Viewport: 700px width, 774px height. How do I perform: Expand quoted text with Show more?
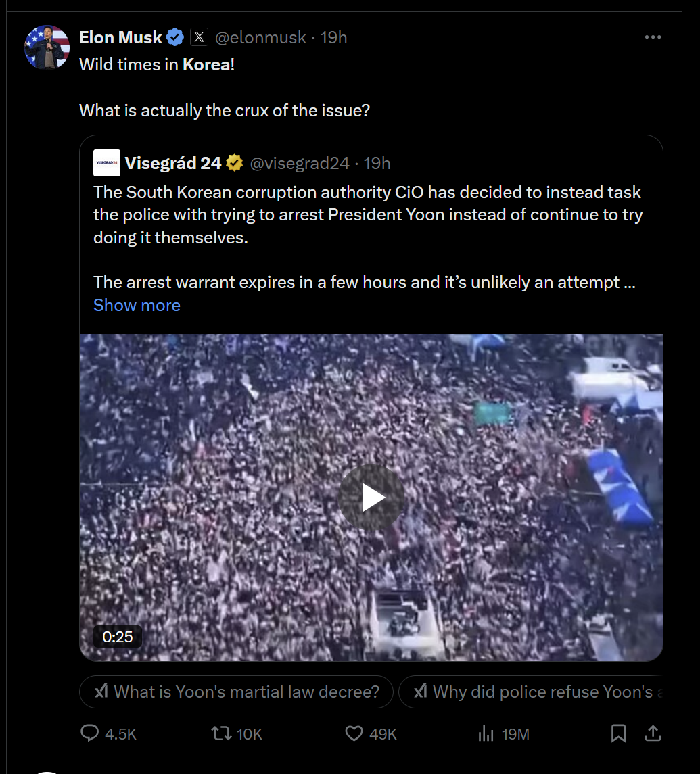coord(137,306)
